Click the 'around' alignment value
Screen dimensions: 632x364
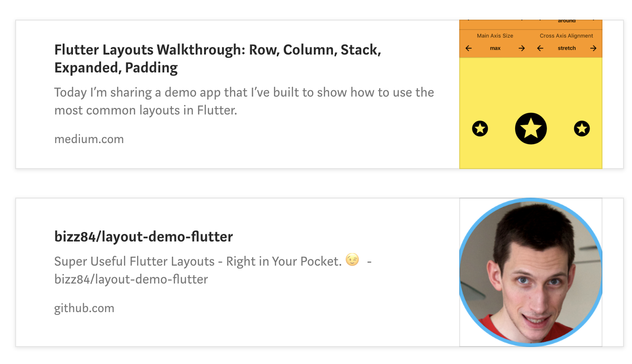click(567, 21)
